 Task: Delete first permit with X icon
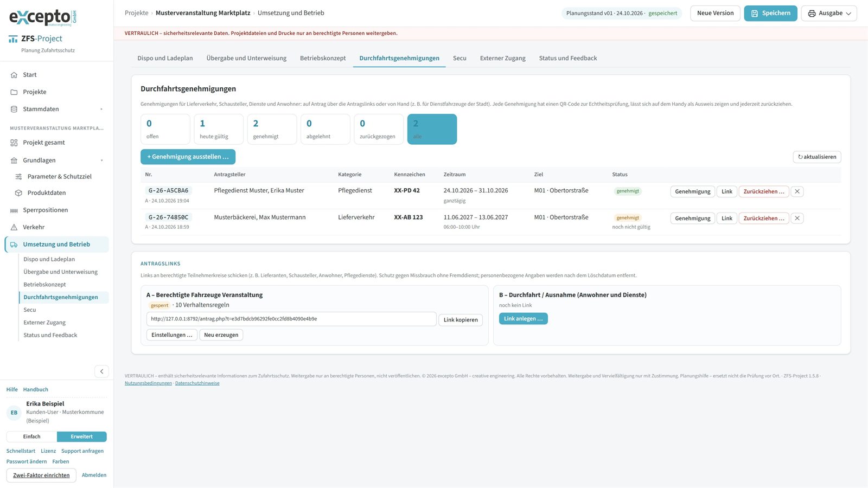tap(797, 191)
